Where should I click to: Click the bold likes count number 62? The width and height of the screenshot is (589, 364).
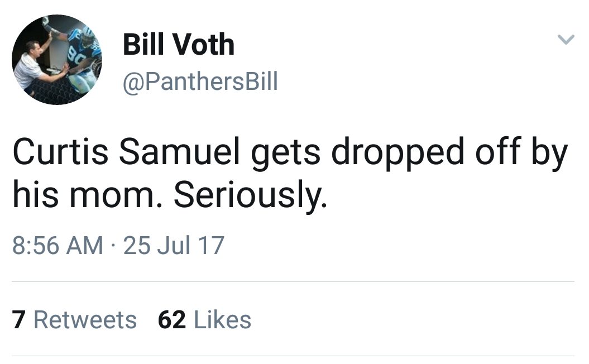coord(171,320)
